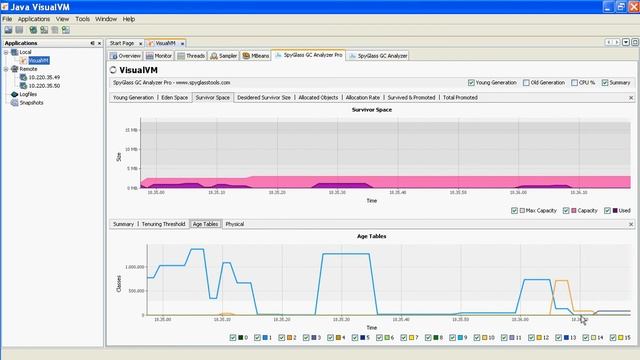Switch to the Overview tab
The width and height of the screenshot is (640, 360).
point(125,56)
